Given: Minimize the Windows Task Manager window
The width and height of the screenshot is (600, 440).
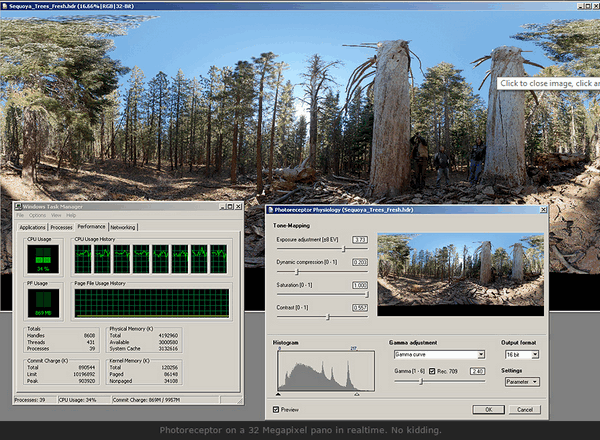Looking at the screenshot, I should (x=223, y=206).
